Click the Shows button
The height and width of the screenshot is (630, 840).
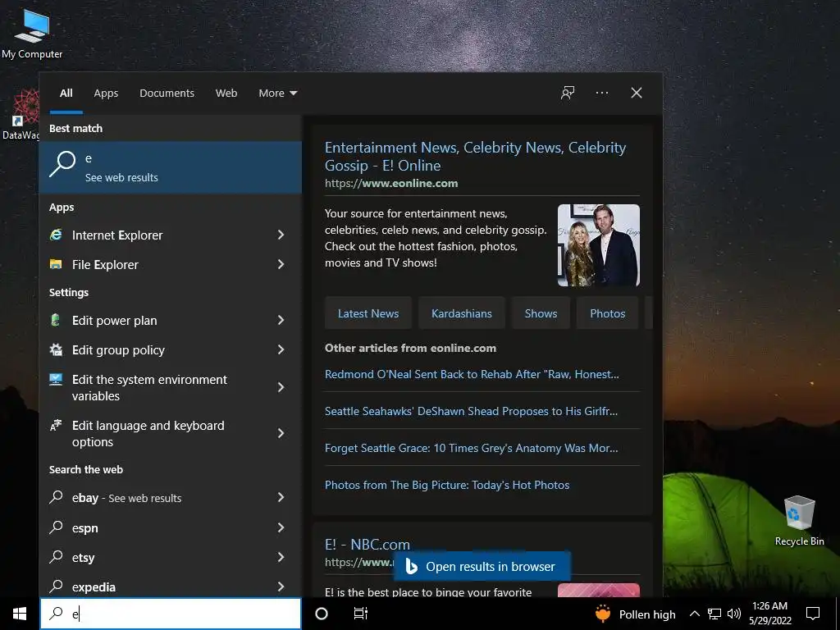[541, 313]
